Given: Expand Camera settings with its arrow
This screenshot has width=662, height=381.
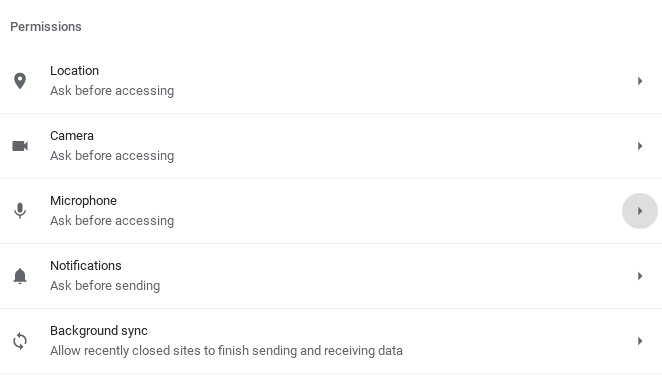Looking at the screenshot, I should pyautogui.click(x=640, y=146).
